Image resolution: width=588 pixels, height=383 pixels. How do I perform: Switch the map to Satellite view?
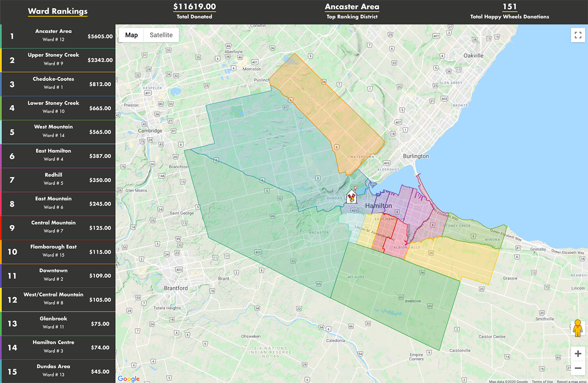162,35
